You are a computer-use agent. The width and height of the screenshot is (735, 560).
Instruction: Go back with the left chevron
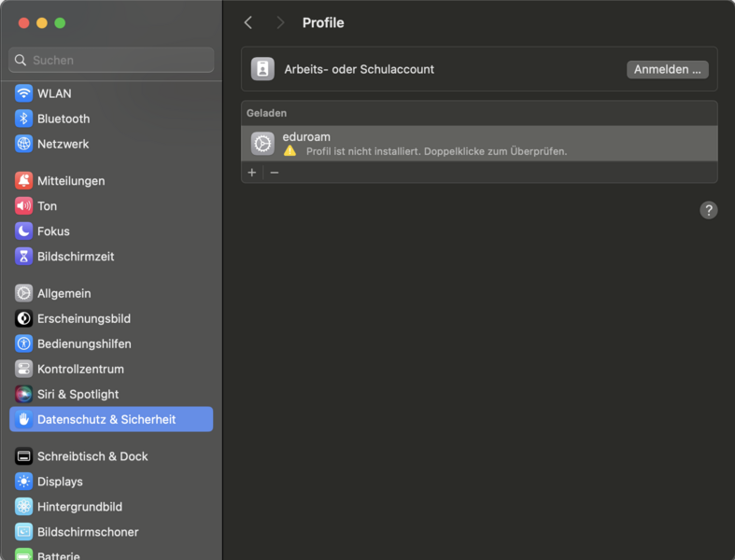248,22
